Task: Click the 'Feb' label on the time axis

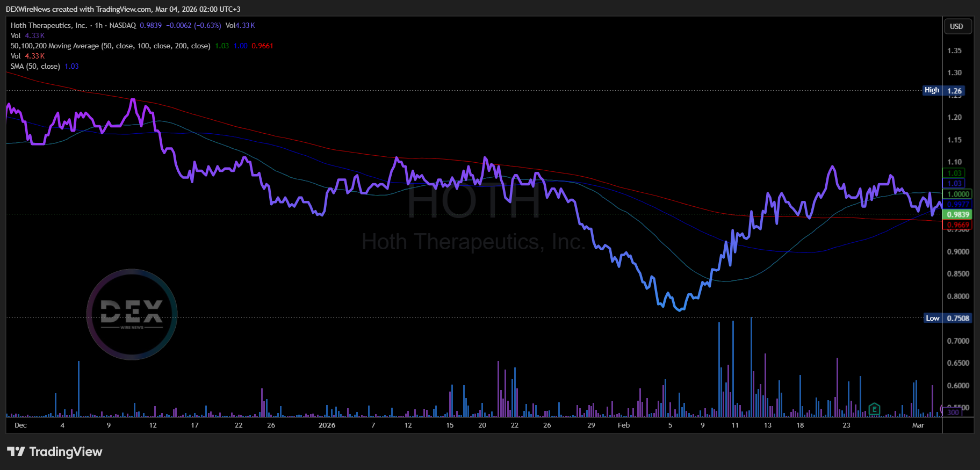Action: coord(624,425)
